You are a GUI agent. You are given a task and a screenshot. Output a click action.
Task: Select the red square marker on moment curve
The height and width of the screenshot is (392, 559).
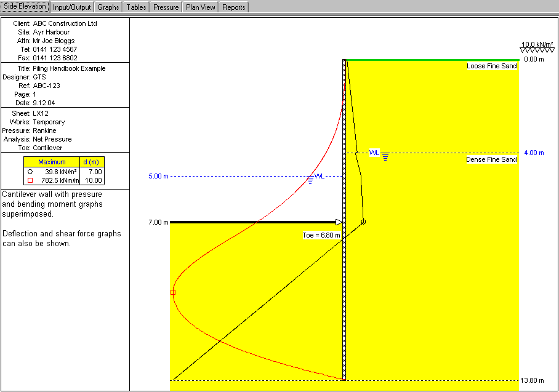pyautogui.click(x=173, y=292)
